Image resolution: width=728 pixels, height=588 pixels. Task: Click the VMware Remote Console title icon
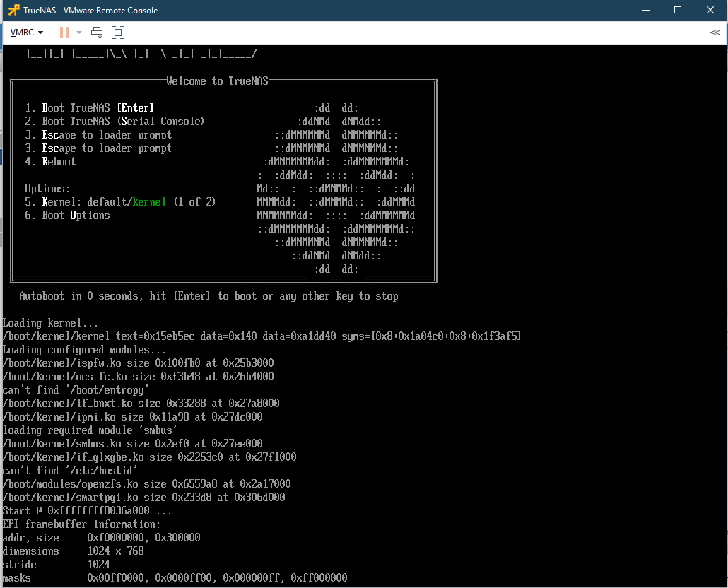[x=14, y=10]
